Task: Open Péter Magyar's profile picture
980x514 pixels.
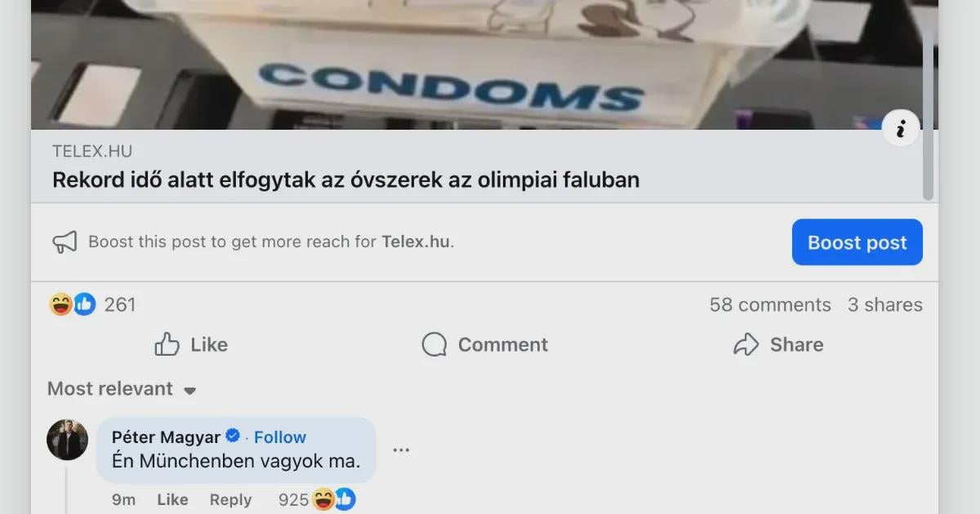Action: pos(67,440)
